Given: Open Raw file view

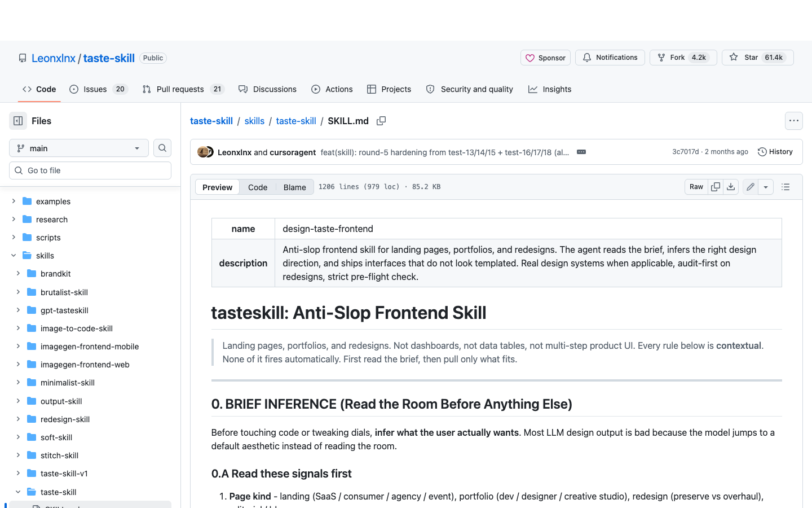Looking at the screenshot, I should click(696, 187).
